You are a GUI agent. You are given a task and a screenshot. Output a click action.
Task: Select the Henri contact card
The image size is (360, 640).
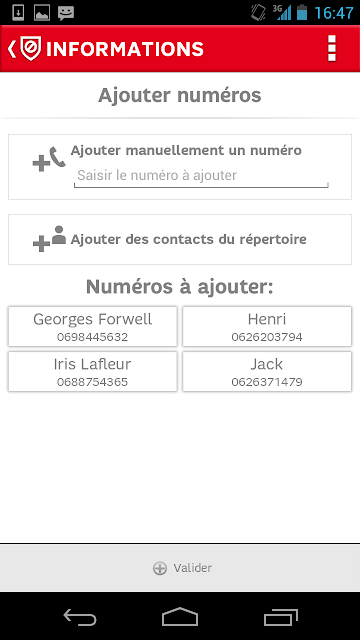click(267, 327)
